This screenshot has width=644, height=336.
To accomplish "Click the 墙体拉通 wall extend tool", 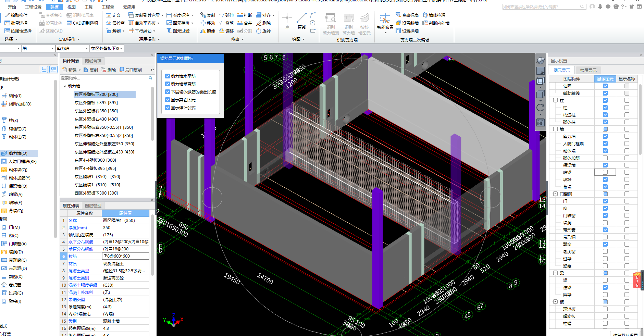I will point(434,15).
